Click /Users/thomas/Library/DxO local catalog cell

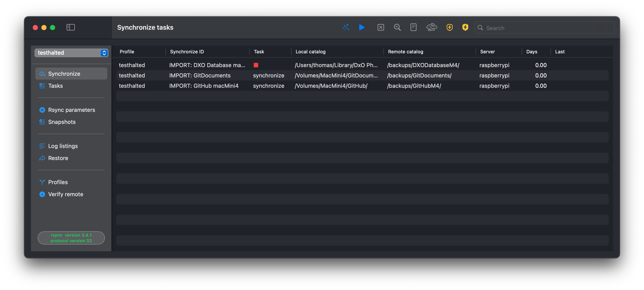click(336, 65)
